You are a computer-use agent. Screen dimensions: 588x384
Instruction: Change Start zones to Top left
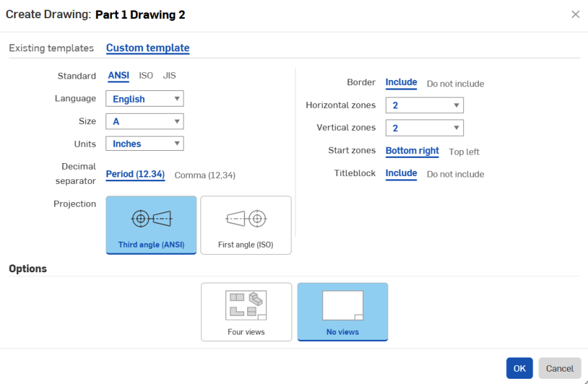click(464, 151)
